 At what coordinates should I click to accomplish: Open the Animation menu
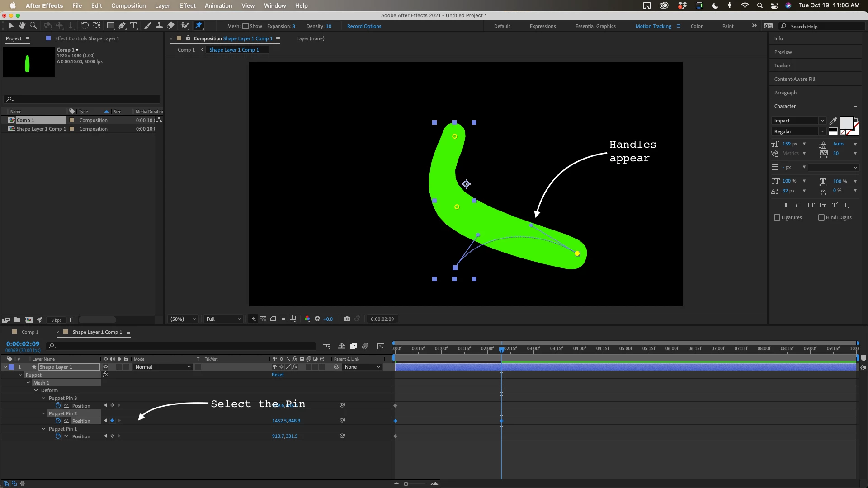point(218,5)
